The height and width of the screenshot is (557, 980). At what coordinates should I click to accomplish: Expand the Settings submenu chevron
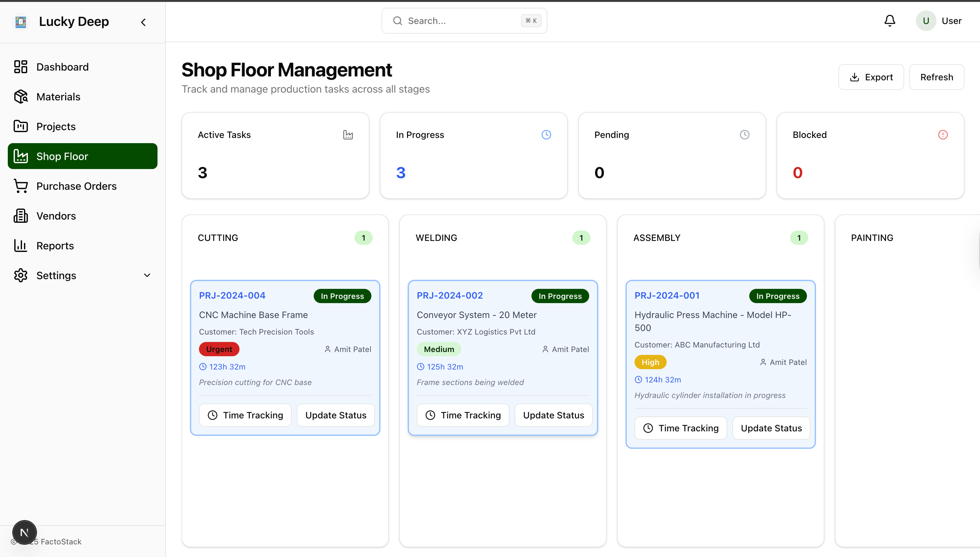tap(147, 276)
